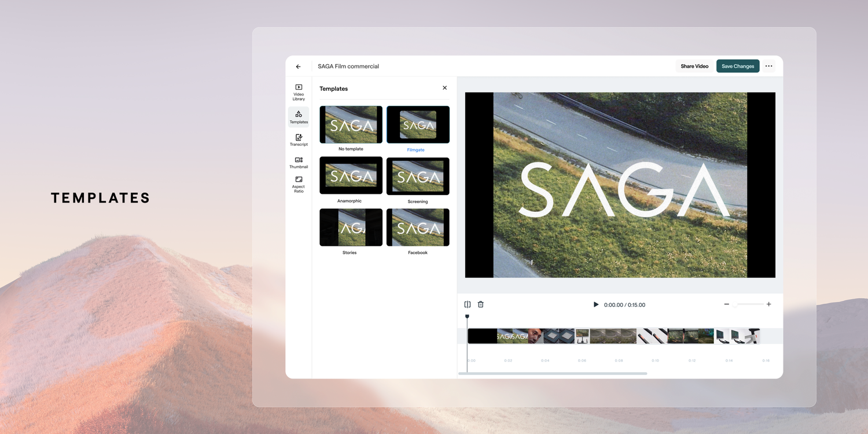Choose the Facebook template thumbnail
This screenshot has width=868, height=434.
coord(418,227)
